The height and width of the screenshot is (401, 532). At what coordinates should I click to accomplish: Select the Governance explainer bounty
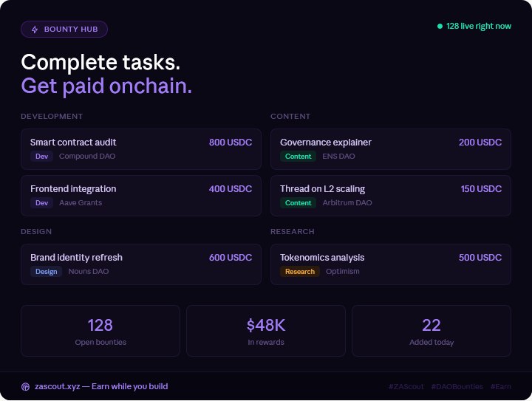[391, 149]
